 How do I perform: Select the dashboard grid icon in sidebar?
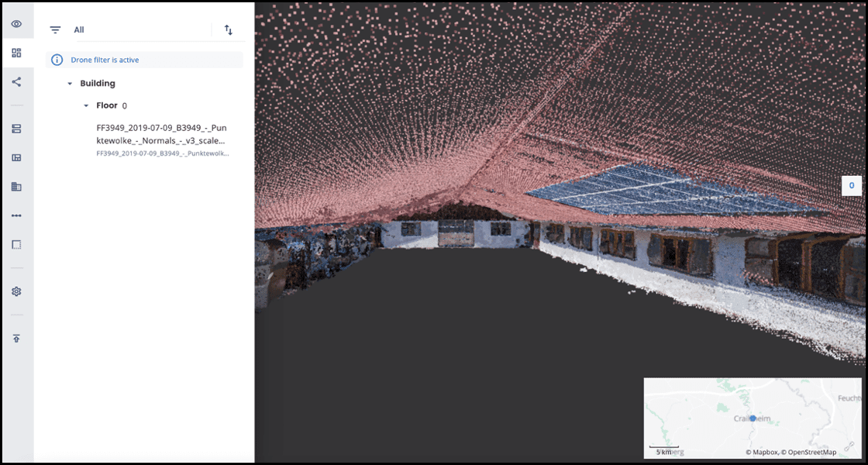(x=16, y=53)
